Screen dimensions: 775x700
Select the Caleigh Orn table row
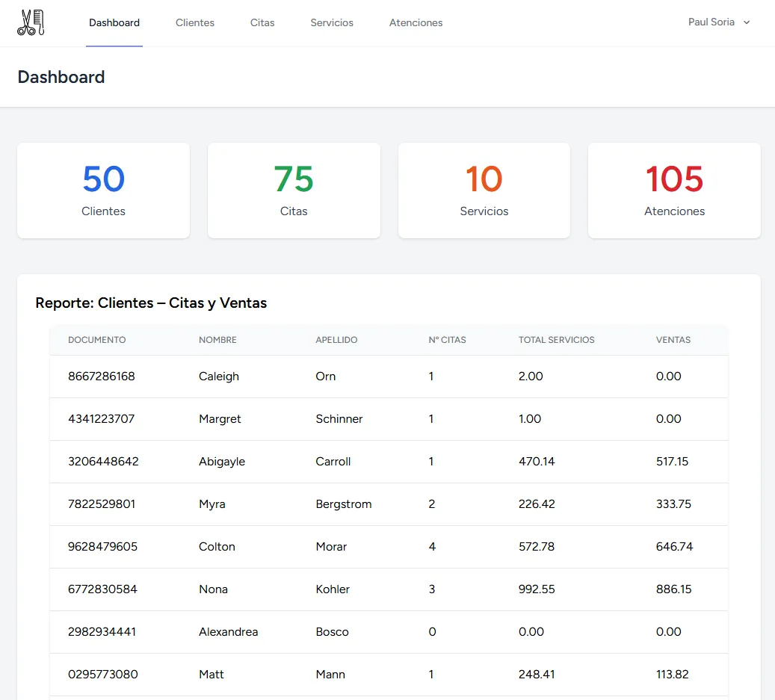[389, 377]
